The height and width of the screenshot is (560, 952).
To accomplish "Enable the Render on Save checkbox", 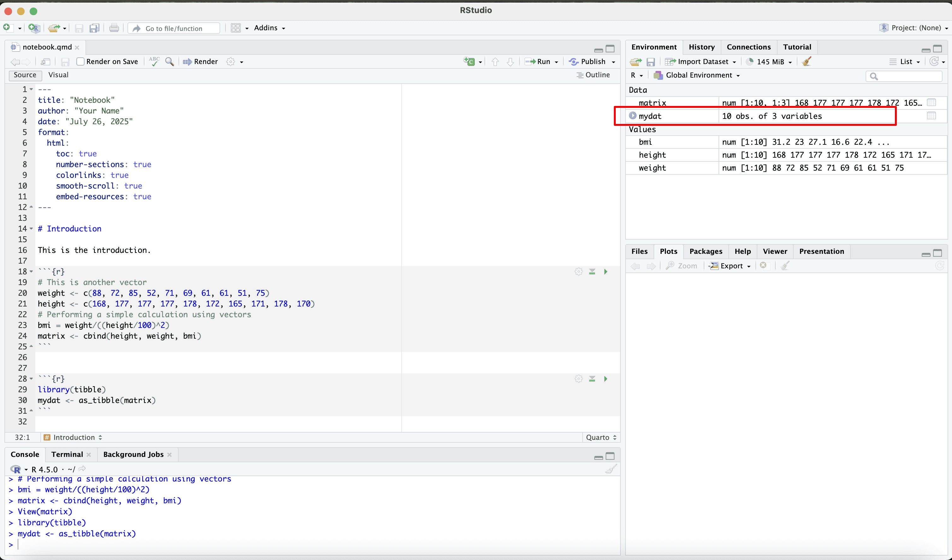I will [80, 61].
